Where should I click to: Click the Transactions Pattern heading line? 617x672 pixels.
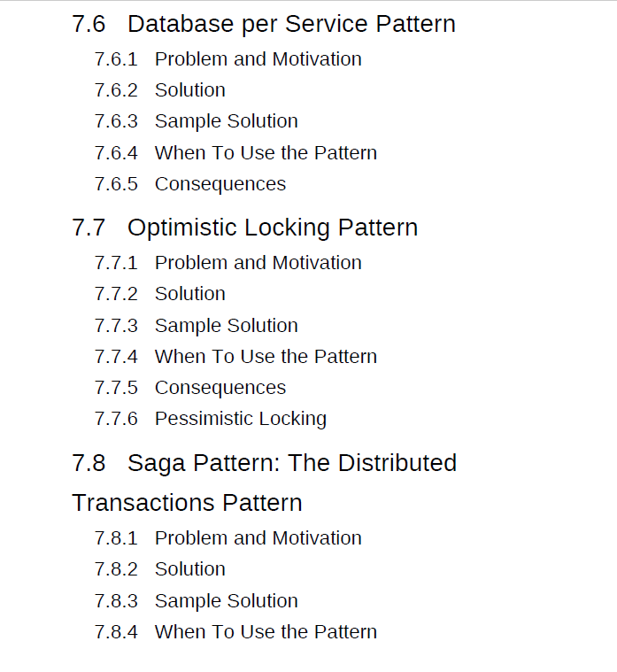point(187,503)
